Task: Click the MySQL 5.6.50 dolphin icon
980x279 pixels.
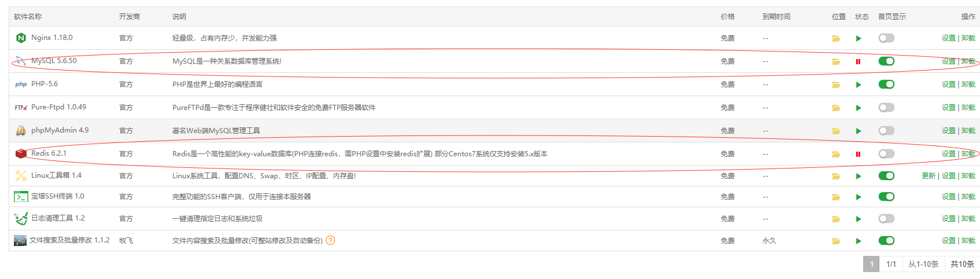Action: [x=21, y=61]
